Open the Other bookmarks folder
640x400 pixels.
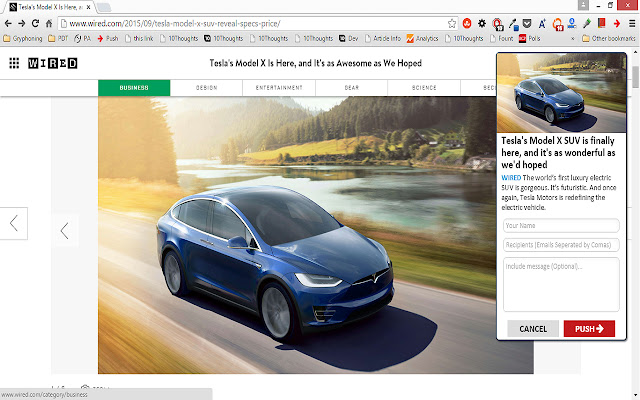coord(609,38)
